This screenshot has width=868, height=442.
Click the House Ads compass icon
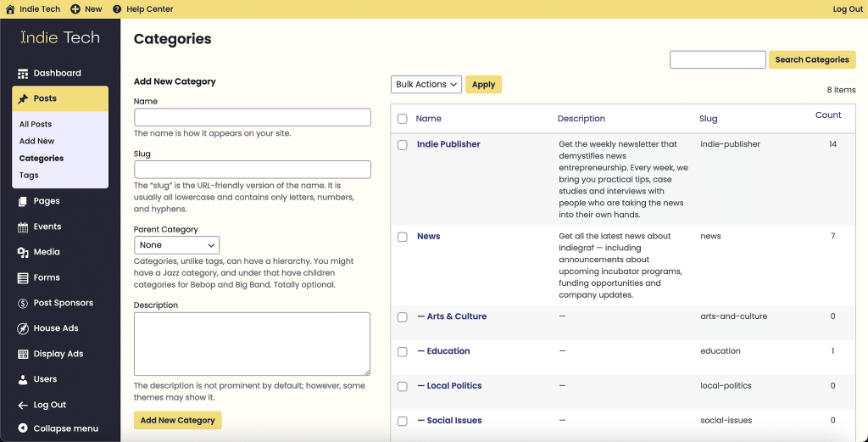23,328
